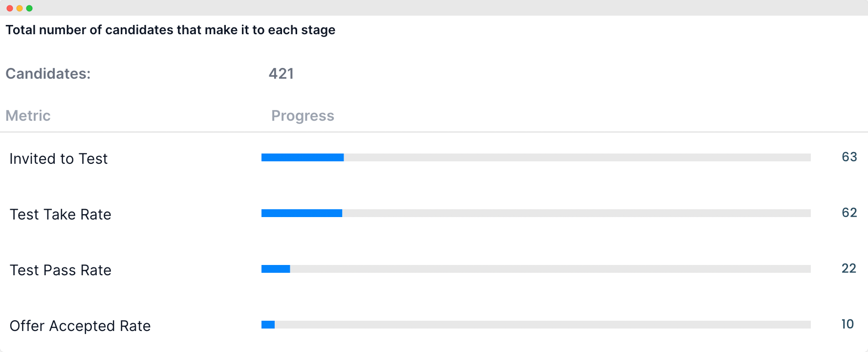Click the candidates count 421
This screenshot has width=868, height=352.
click(x=282, y=74)
